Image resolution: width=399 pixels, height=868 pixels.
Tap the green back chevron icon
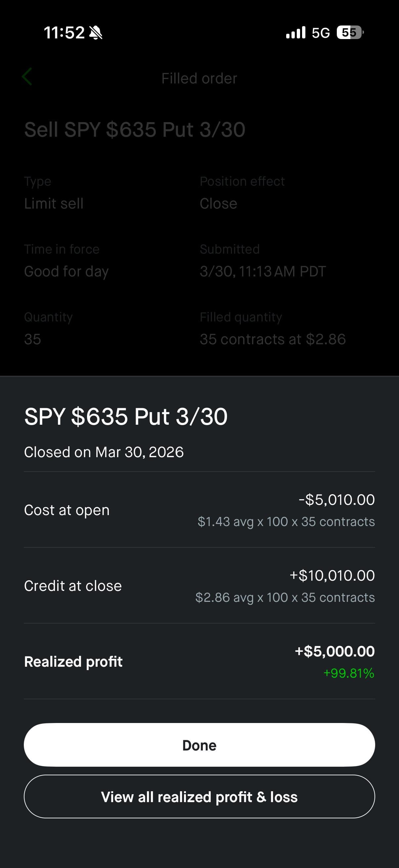(x=27, y=77)
